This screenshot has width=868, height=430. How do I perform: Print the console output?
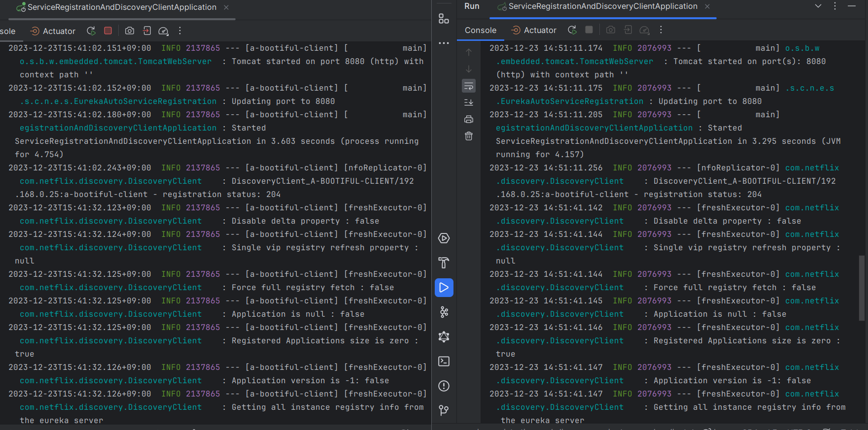(469, 119)
